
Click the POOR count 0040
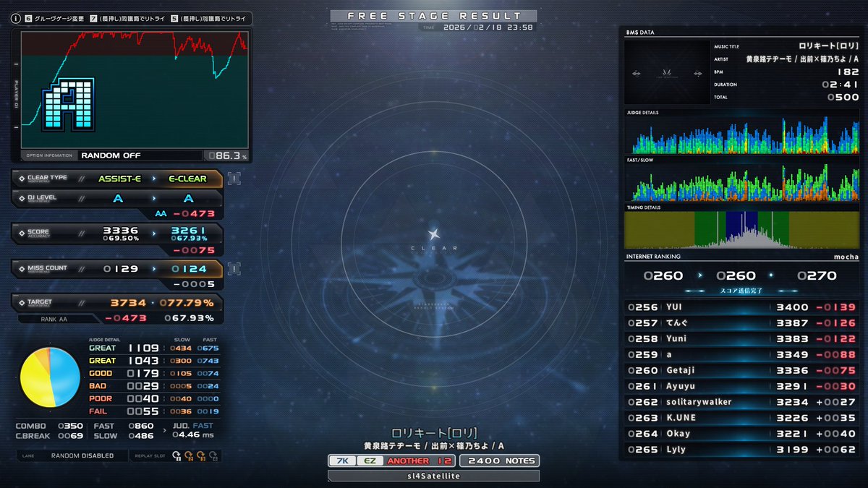pos(143,398)
